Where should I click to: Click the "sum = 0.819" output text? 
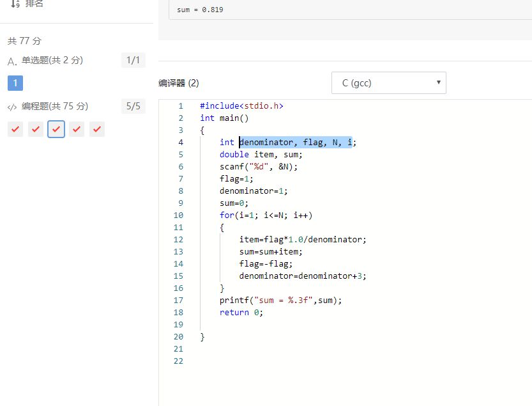(200, 10)
